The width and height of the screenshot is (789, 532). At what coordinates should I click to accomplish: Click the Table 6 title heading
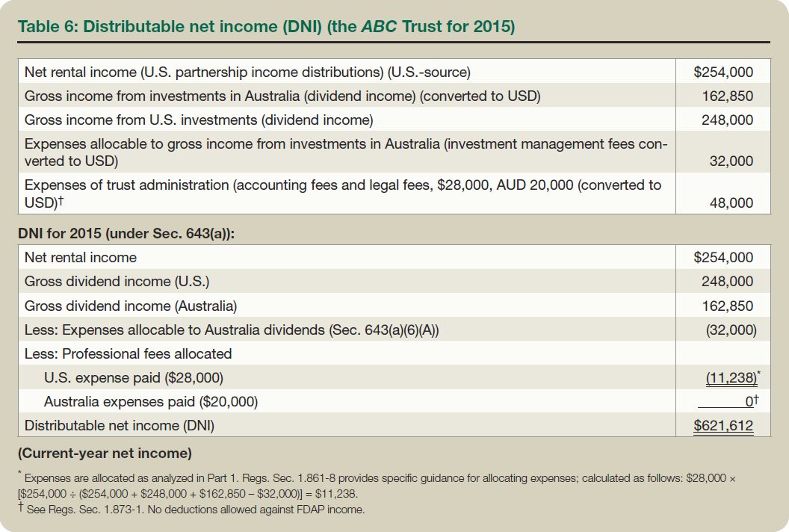click(266, 28)
